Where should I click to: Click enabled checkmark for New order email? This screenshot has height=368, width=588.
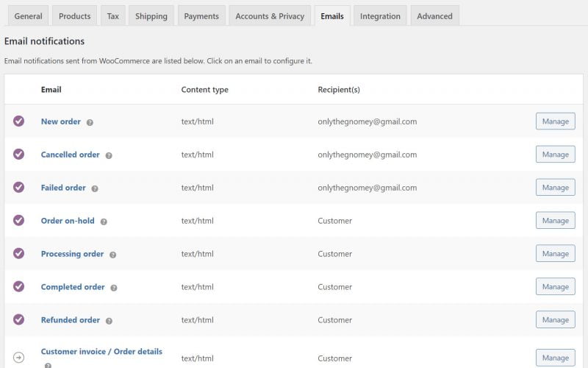pos(19,121)
